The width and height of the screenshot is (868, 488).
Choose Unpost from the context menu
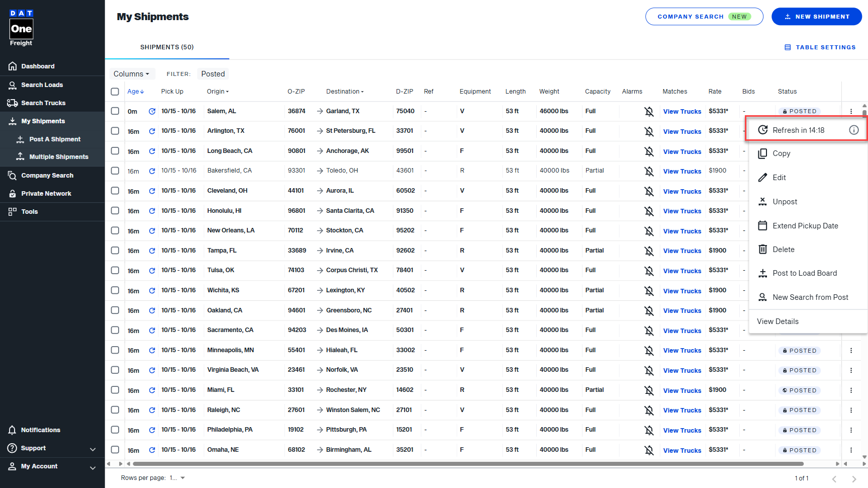click(785, 202)
